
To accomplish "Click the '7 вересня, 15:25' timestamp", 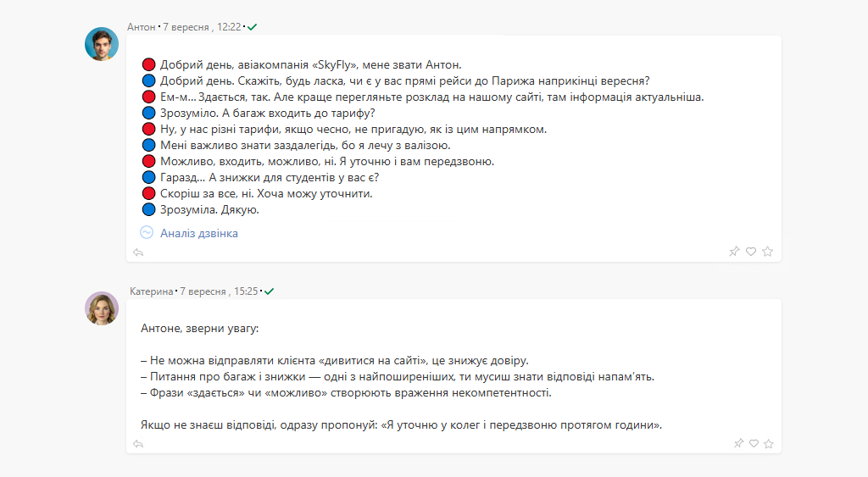I will click(x=219, y=291).
